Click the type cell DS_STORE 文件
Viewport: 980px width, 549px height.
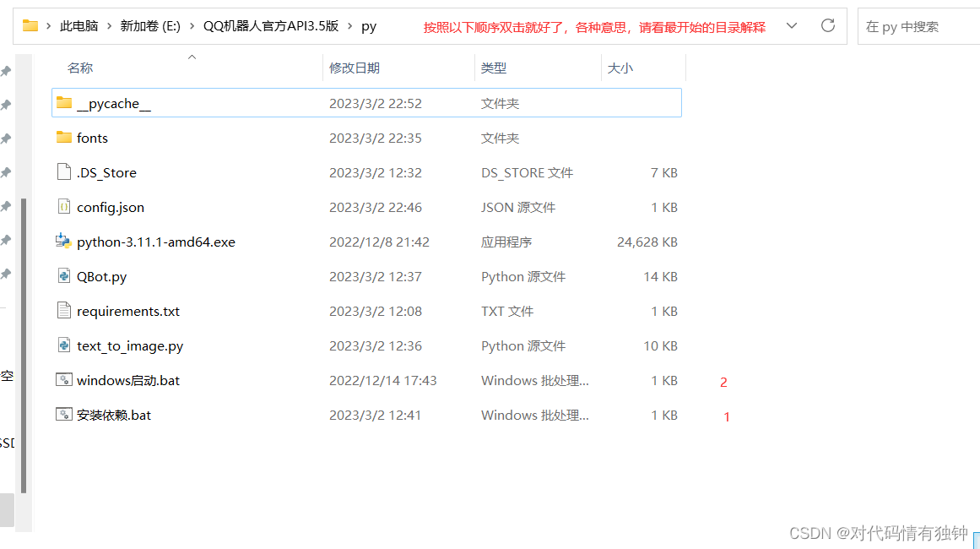coord(527,172)
